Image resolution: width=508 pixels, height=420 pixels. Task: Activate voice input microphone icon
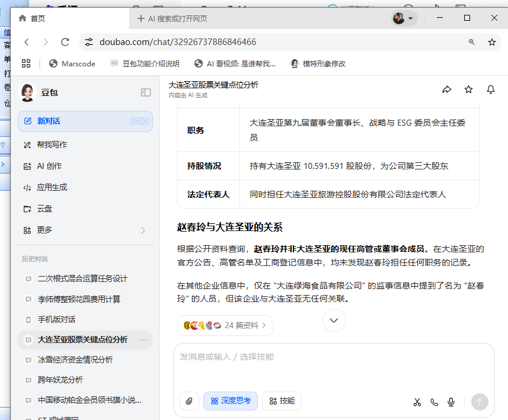tap(451, 402)
